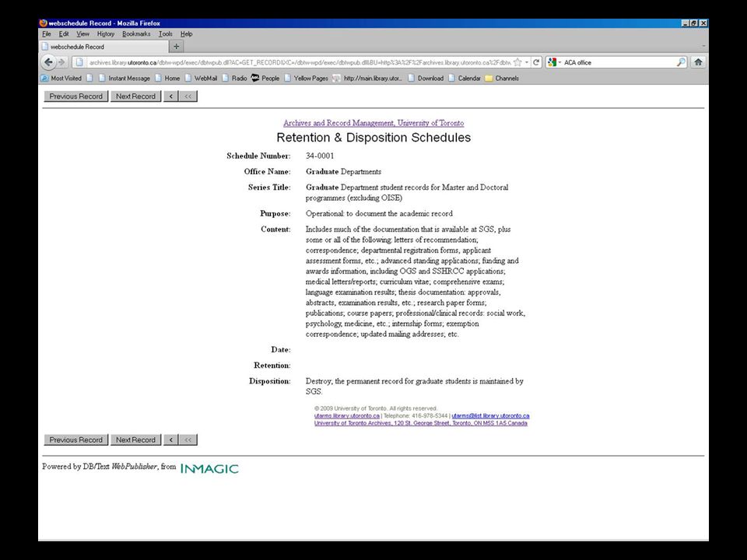
Task: Restore down the Firefox window
Action: pos(694,23)
